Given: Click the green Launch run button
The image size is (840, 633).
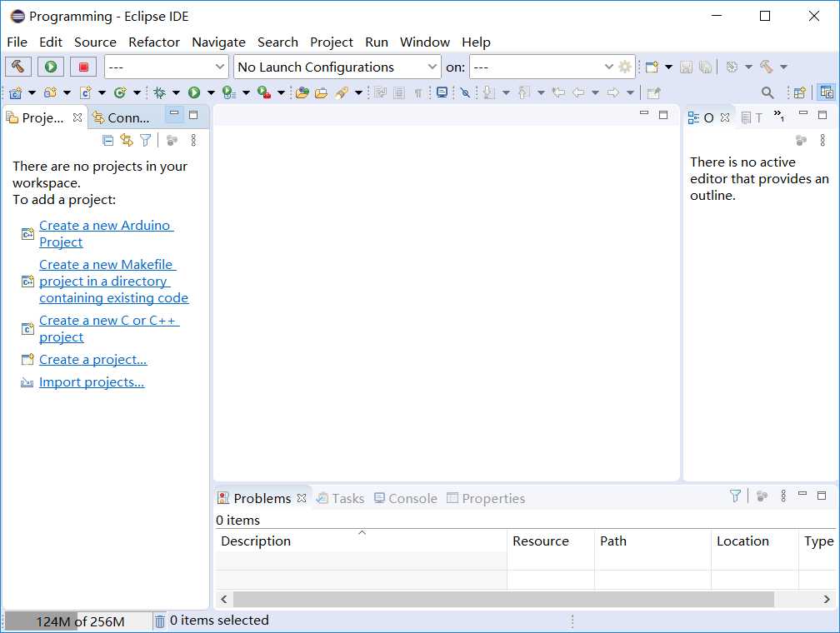Looking at the screenshot, I should (51, 67).
